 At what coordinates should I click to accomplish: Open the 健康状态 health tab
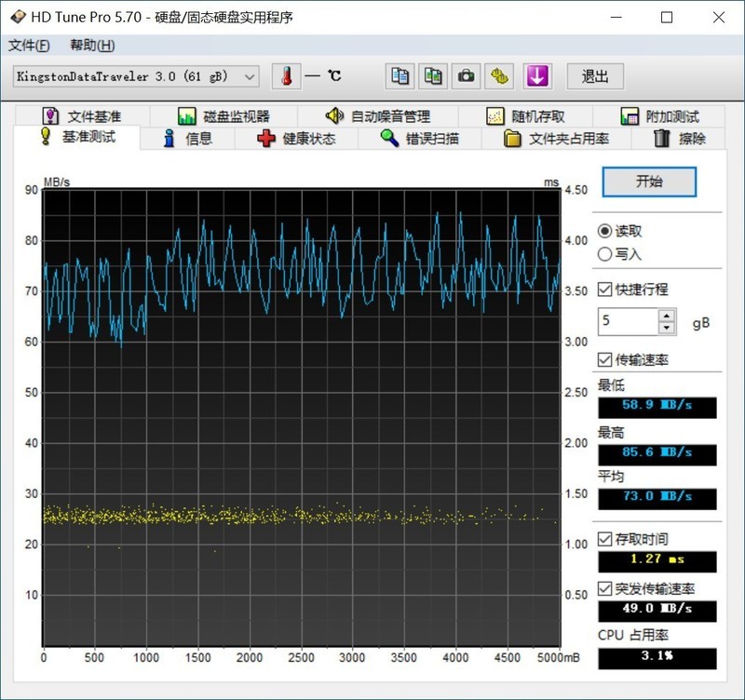click(296, 139)
